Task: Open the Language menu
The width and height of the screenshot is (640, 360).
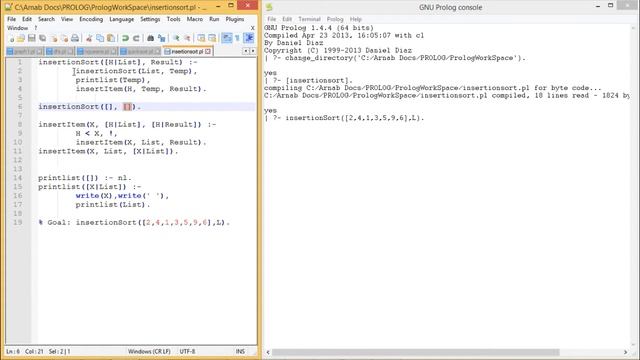Action: pos(121,19)
